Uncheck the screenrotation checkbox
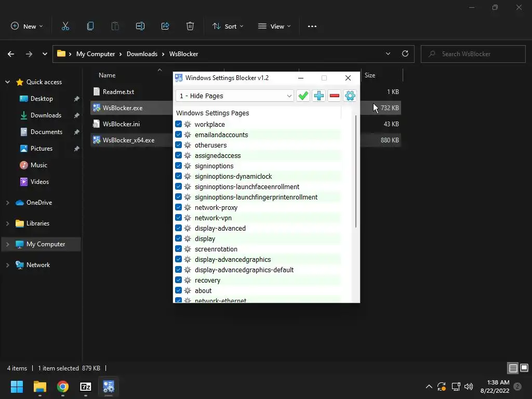Viewport: 532px width, 399px height. [179, 249]
